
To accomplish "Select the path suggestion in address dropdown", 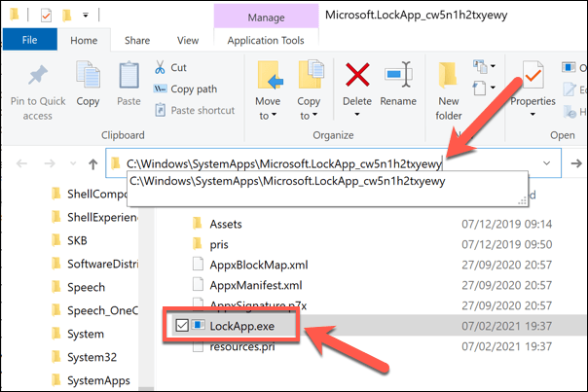I will click(x=294, y=182).
